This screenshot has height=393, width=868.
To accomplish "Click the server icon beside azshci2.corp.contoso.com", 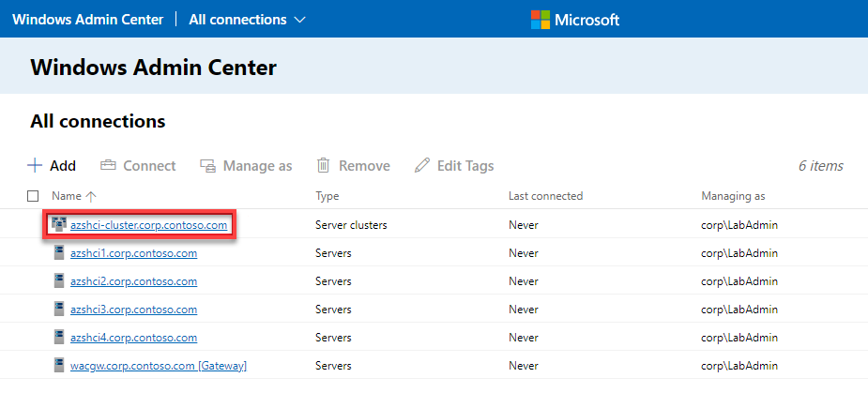I will click(x=59, y=281).
